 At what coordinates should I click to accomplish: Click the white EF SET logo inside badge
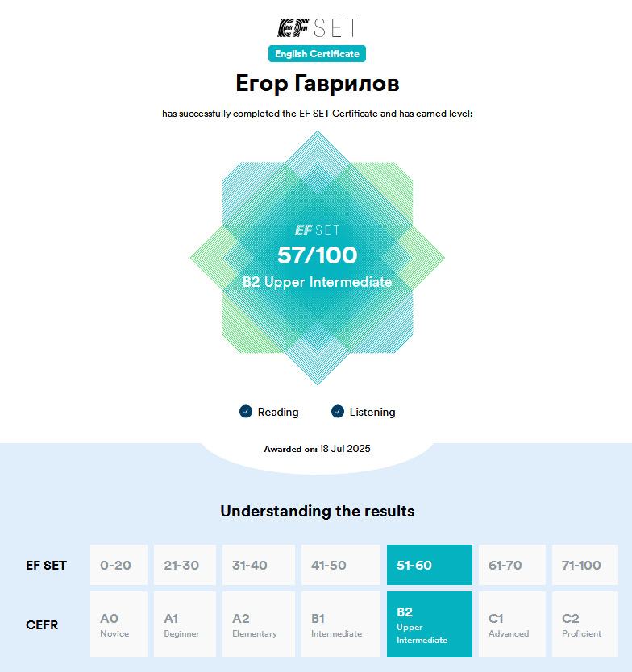(x=317, y=230)
